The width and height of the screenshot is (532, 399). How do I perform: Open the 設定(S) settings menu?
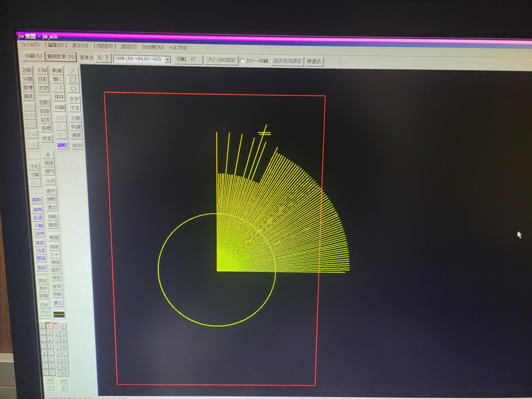[x=129, y=47]
